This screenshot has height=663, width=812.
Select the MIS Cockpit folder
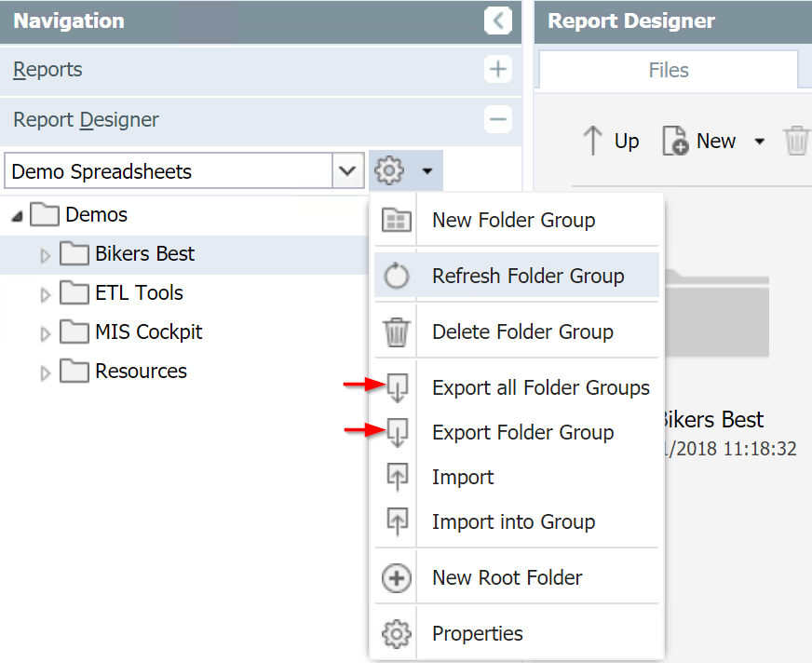click(148, 332)
